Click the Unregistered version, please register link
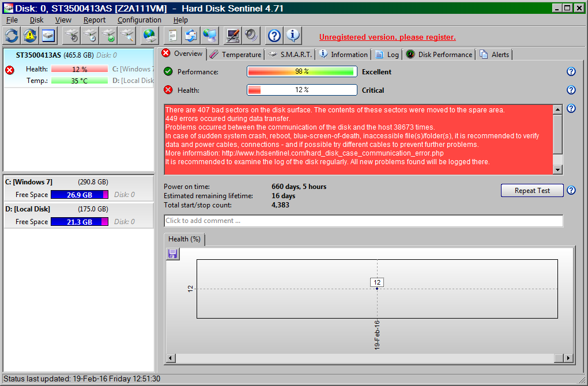This screenshot has width=588, height=386. pos(387,37)
